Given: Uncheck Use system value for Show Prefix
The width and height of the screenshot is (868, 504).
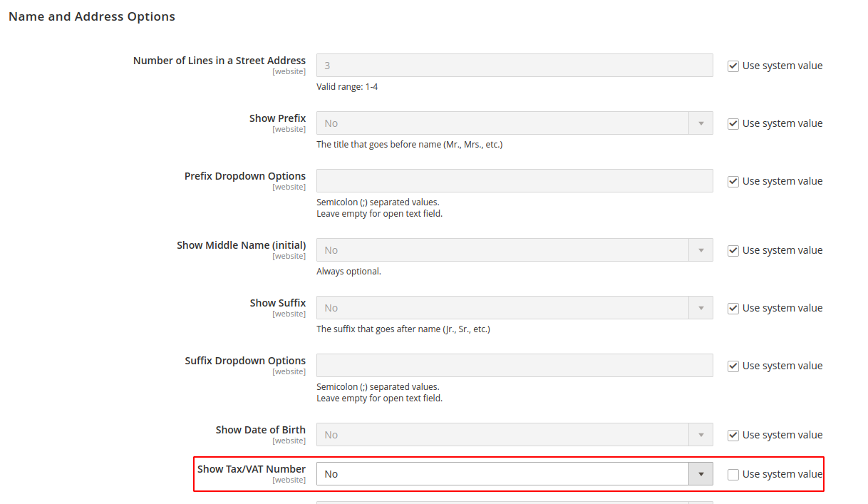Looking at the screenshot, I should pyautogui.click(x=733, y=123).
